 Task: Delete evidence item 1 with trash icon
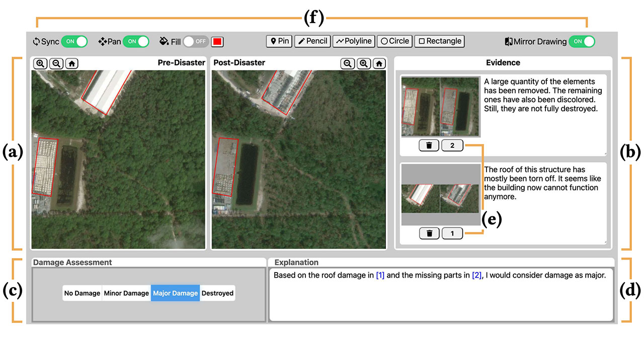pyautogui.click(x=429, y=233)
